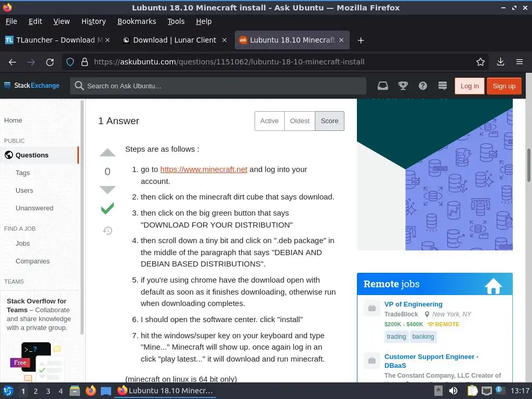Click the tracking protection shield icon
The image size is (532, 399).
(x=70, y=62)
